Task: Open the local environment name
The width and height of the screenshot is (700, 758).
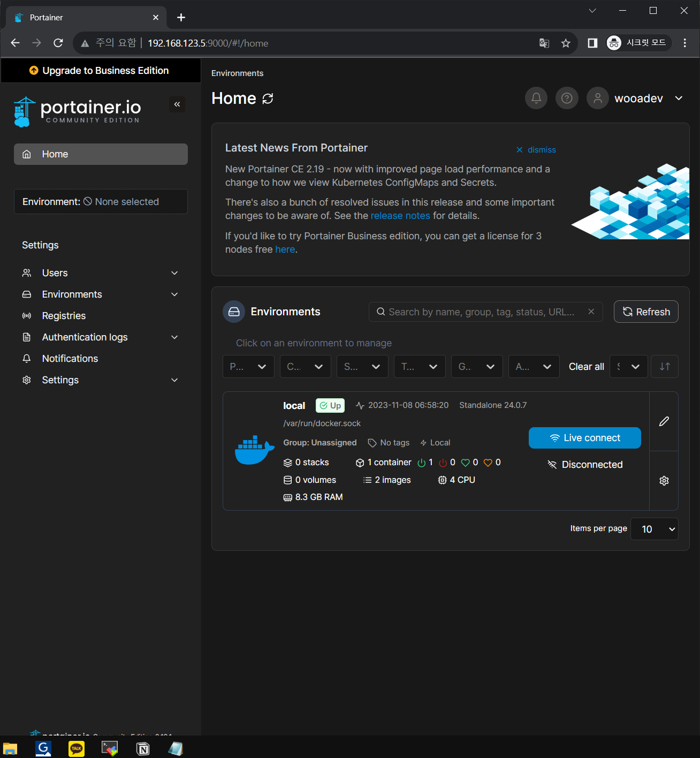Action: (x=294, y=406)
